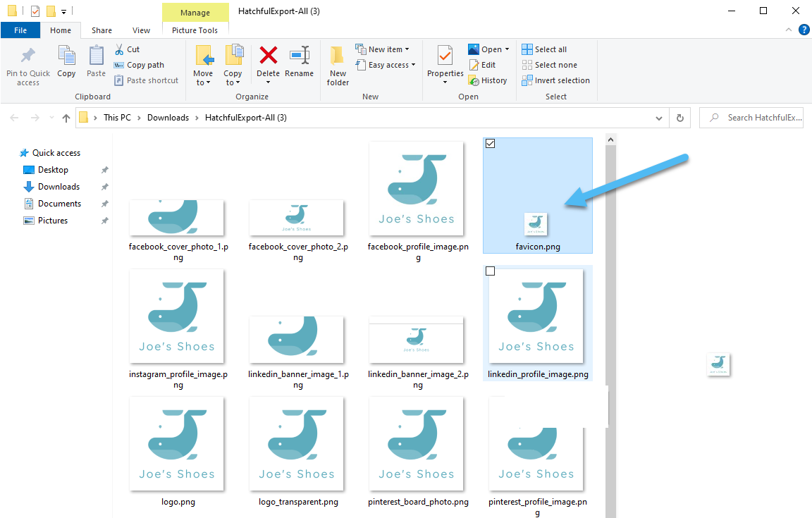
Task: Select the logo_transparent.png thumbnail
Action: coord(297,443)
